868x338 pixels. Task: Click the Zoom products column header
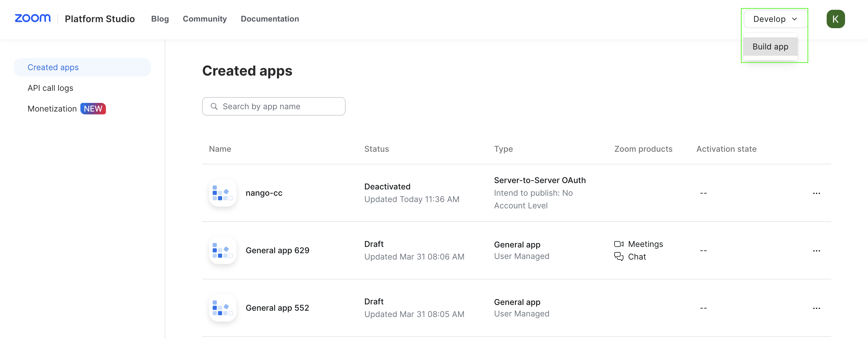pyautogui.click(x=643, y=149)
